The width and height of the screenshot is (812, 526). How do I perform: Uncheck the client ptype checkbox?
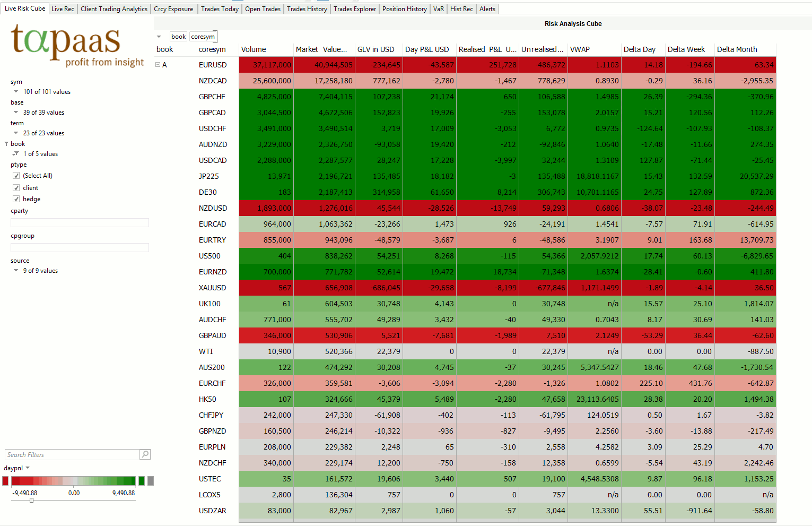[16, 188]
